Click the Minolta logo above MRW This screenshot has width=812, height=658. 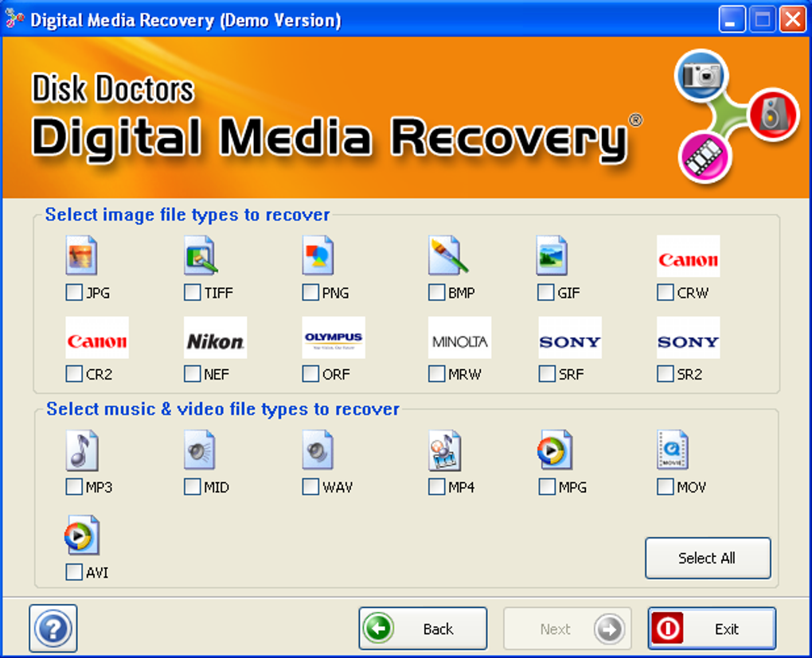(460, 337)
